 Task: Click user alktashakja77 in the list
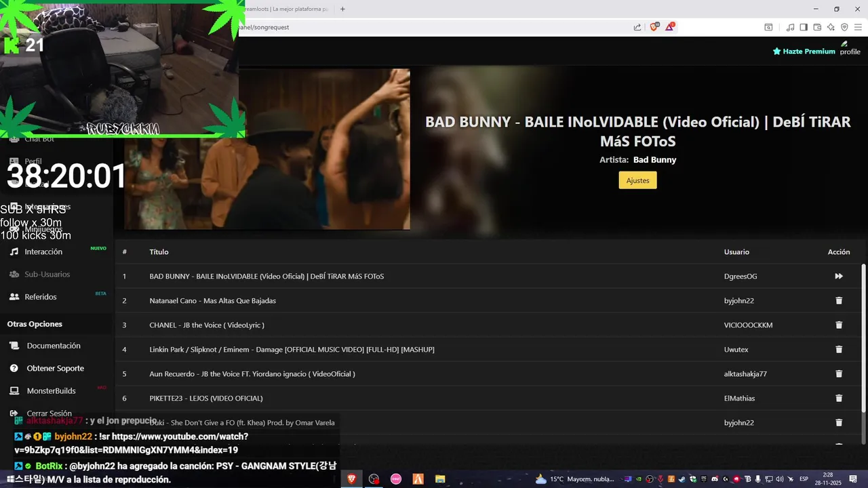click(745, 373)
